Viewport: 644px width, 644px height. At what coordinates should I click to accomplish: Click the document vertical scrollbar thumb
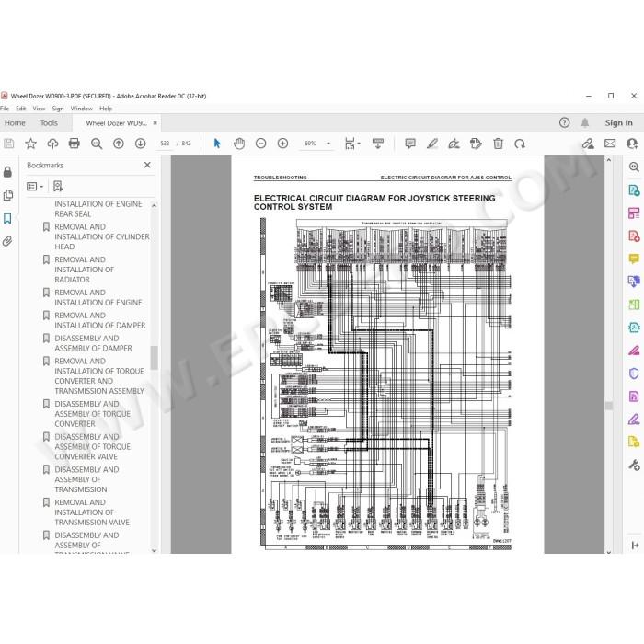[x=609, y=406]
